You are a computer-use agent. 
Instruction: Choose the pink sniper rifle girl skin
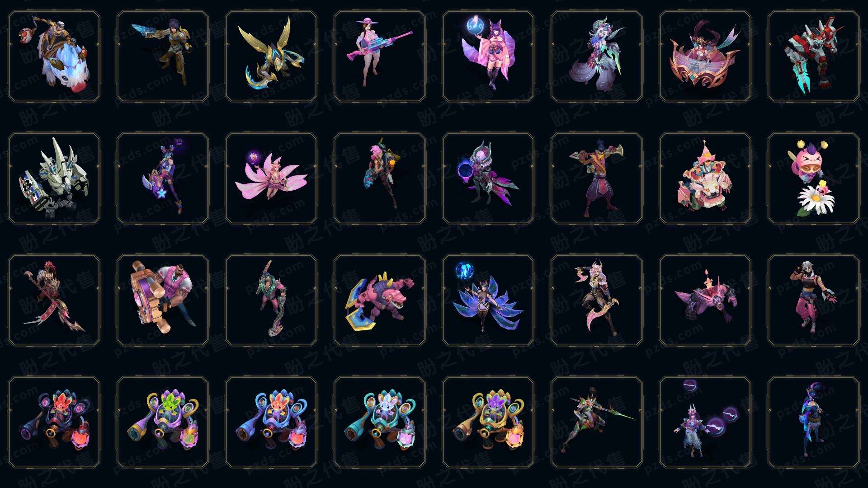click(380, 56)
